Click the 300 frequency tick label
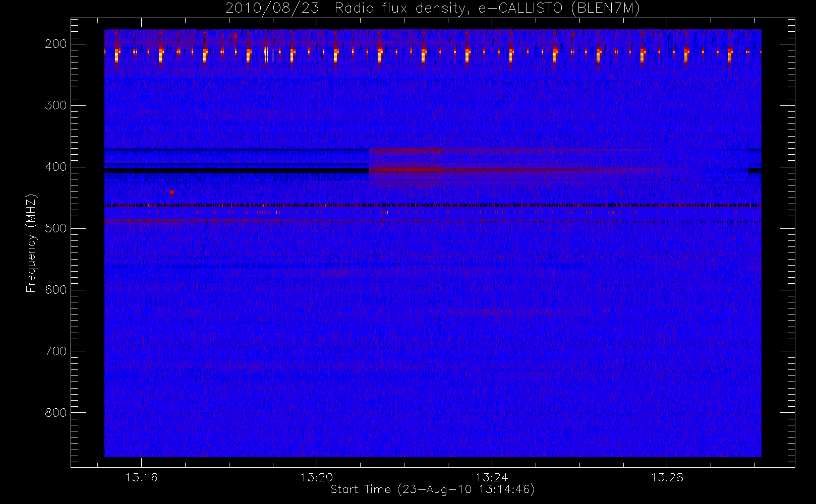Viewport: 816px width, 504px height. [x=56, y=105]
